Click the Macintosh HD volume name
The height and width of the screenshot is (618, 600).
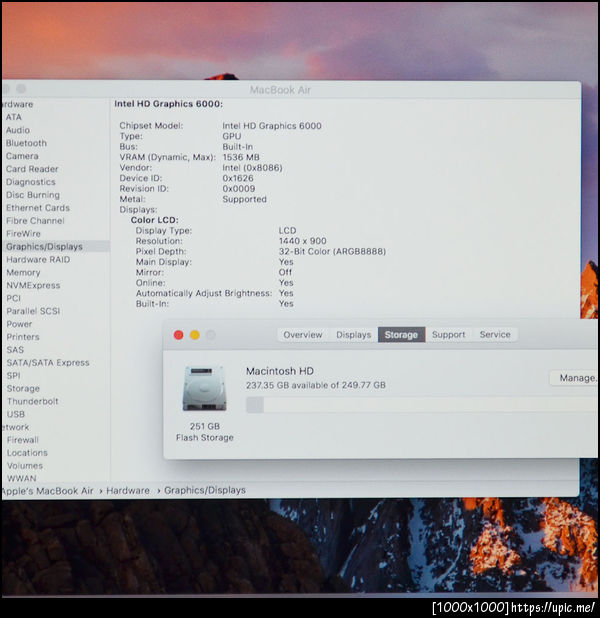click(280, 371)
